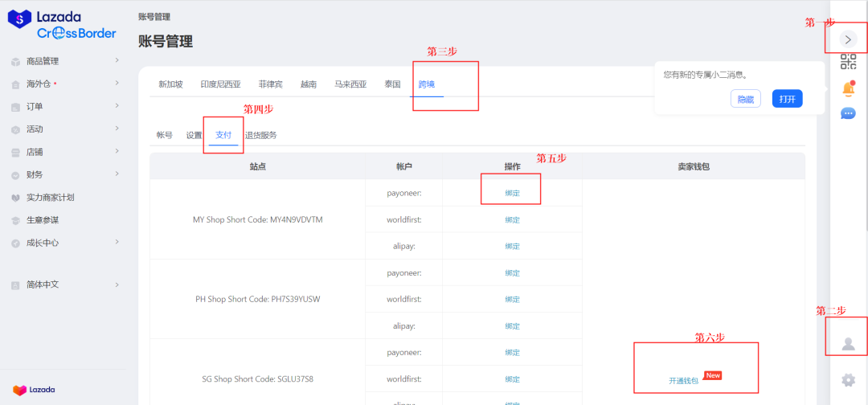Expand the 活动 menu chevron
868x405 pixels.
click(x=117, y=128)
